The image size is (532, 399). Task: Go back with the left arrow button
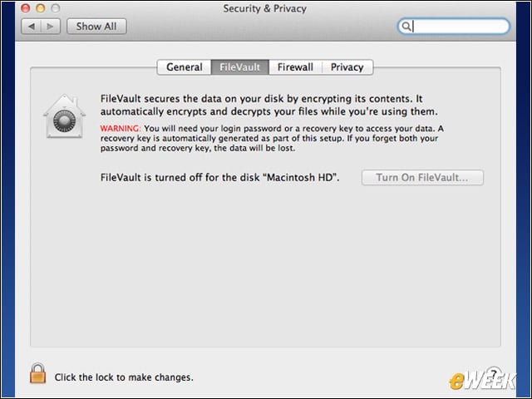point(32,27)
